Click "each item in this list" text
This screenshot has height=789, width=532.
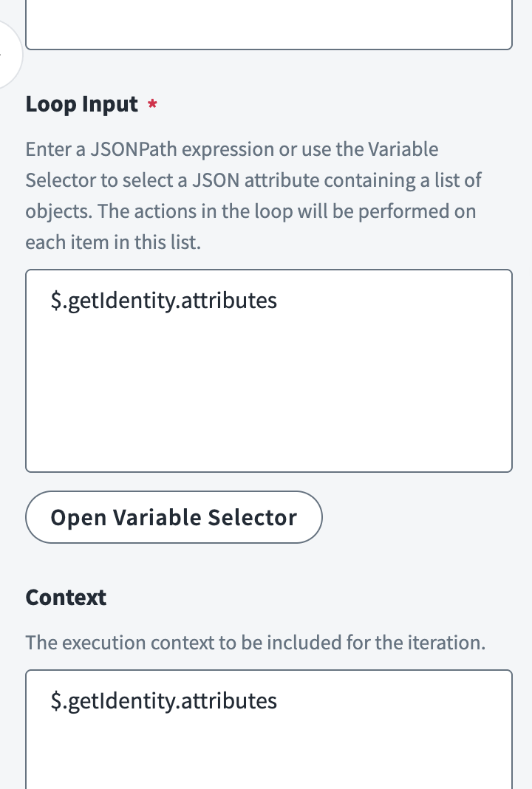[112, 242]
